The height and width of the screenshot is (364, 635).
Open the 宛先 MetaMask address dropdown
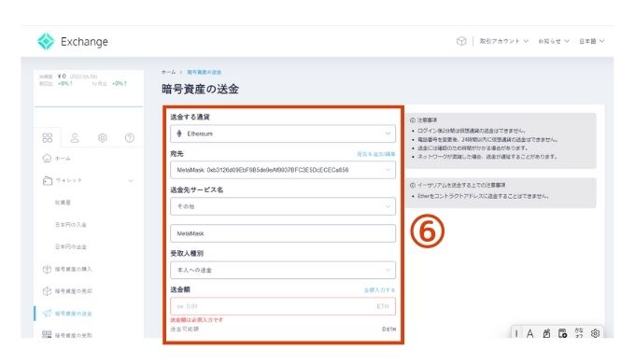click(283, 170)
